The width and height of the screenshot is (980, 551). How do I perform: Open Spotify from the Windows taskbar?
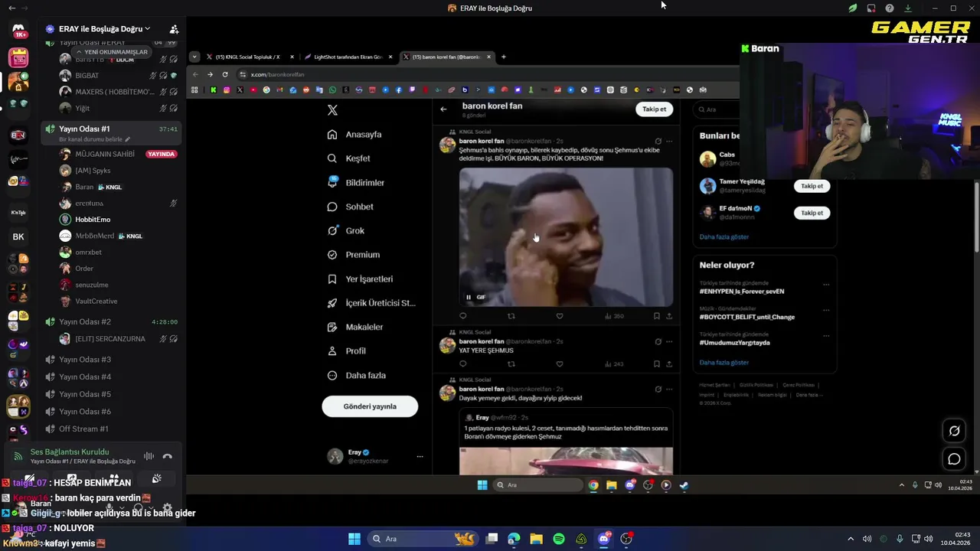pyautogui.click(x=559, y=539)
